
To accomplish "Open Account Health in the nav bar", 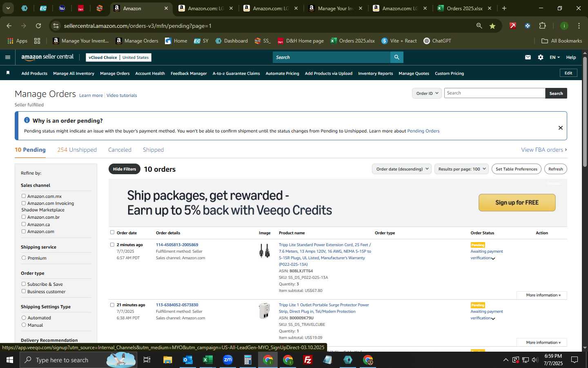I will click(150, 73).
